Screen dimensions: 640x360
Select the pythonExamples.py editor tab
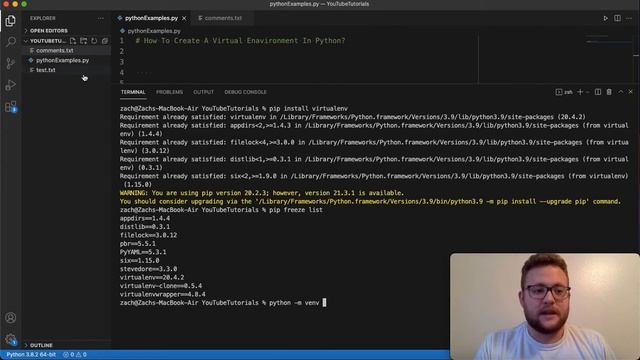point(151,18)
